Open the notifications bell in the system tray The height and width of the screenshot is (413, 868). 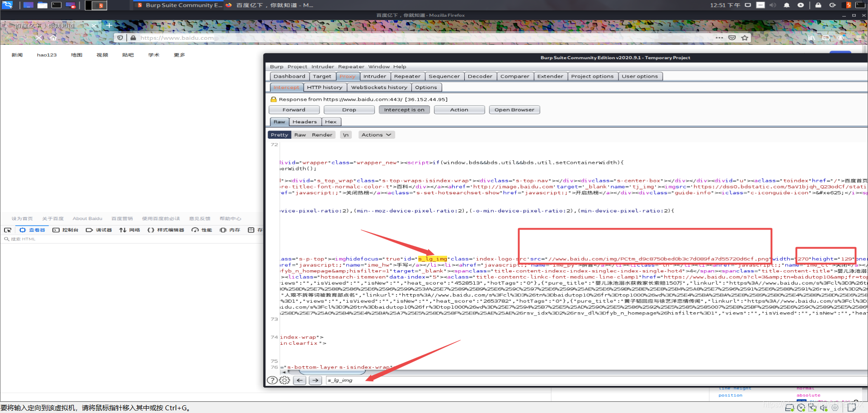click(x=787, y=5)
